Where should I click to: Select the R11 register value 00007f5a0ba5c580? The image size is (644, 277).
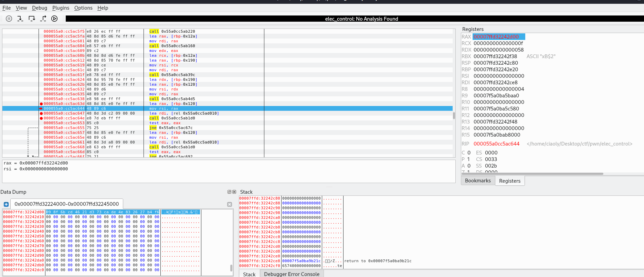pyautogui.click(x=496, y=108)
